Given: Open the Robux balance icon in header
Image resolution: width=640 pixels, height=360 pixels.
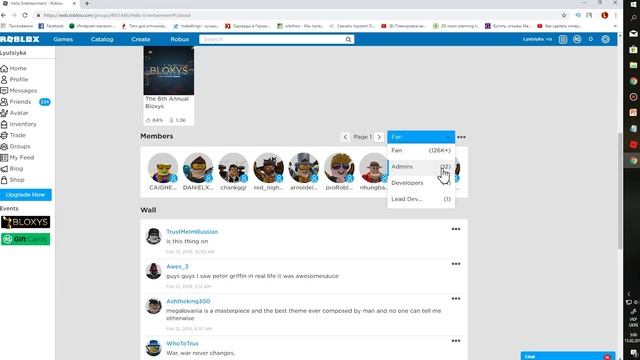Looking at the screenshot, I should point(577,39).
